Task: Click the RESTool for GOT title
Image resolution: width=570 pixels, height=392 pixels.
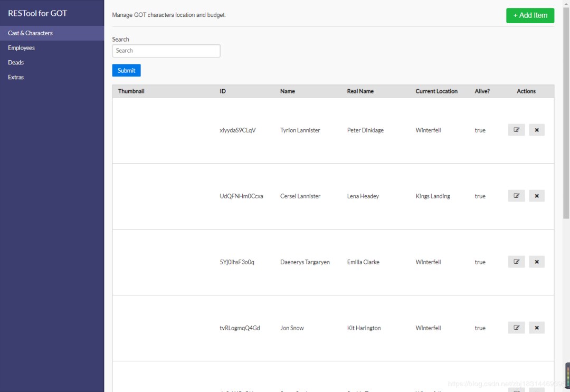Action: point(37,13)
